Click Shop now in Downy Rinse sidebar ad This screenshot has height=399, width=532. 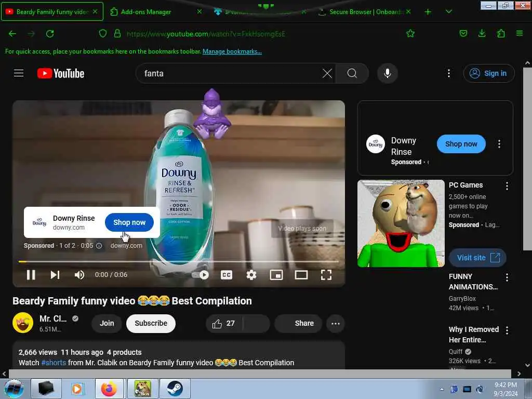(x=461, y=144)
